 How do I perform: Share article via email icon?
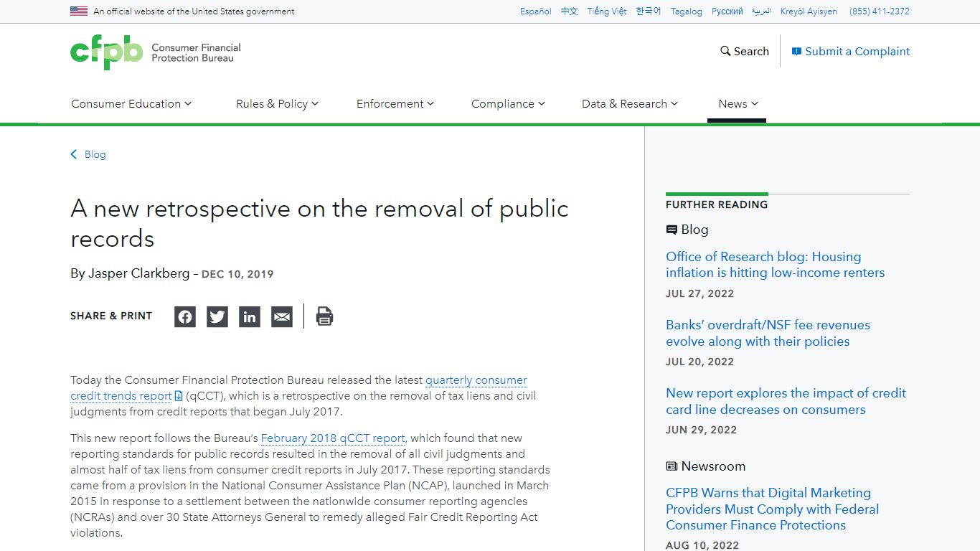tap(282, 316)
